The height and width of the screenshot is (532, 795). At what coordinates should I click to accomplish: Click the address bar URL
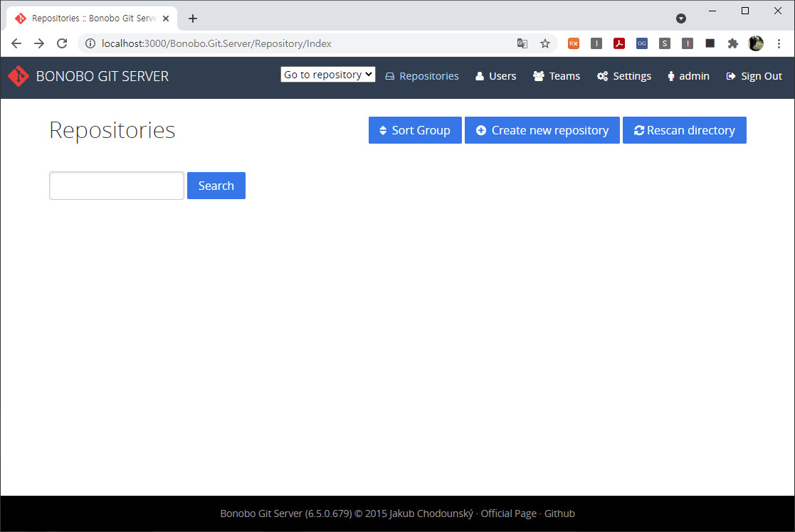click(x=216, y=43)
